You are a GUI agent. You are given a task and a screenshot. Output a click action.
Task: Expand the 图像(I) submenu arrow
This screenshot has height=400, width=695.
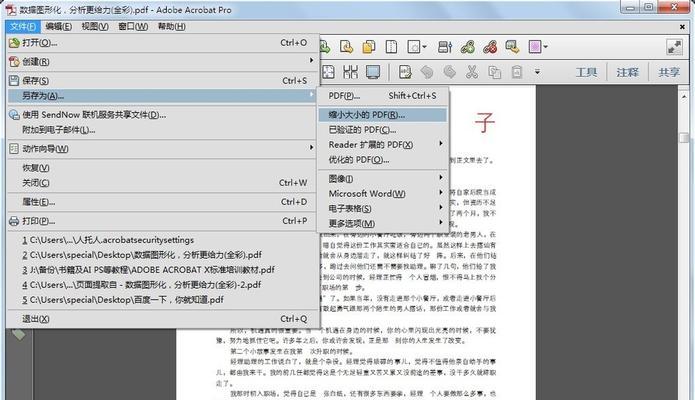(x=441, y=177)
